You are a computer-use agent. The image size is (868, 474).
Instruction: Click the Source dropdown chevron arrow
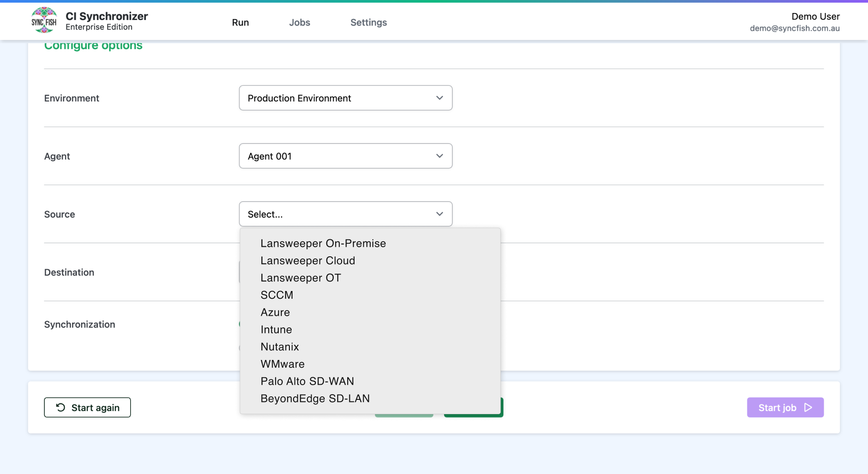coord(440,214)
